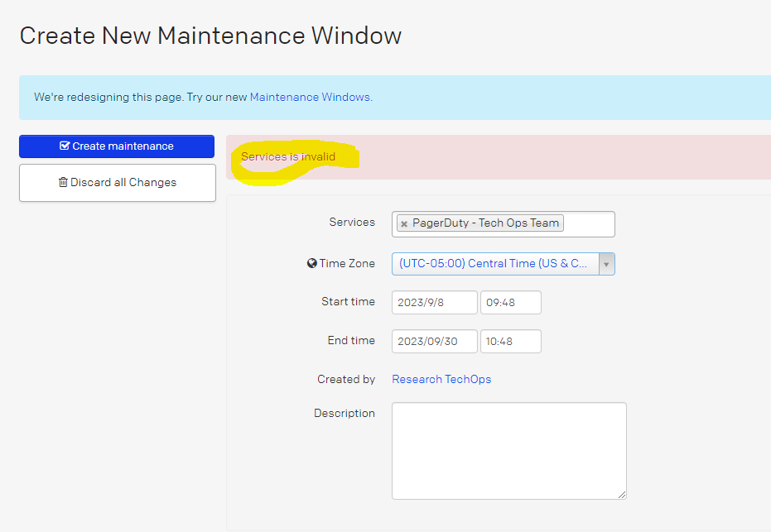Click the 'Start time' label

point(348,302)
